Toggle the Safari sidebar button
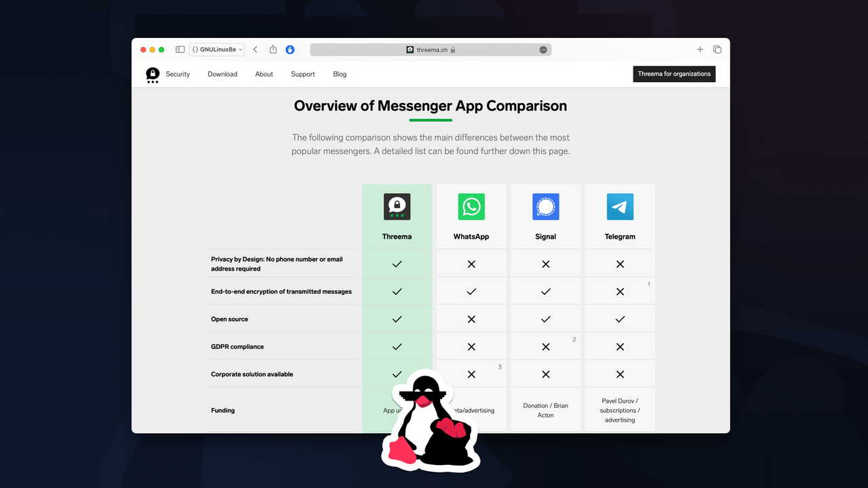Screen dimensions: 868x488 coord(180,49)
